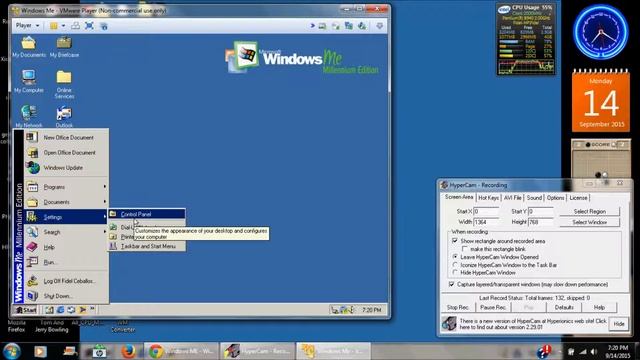Viewport: 640px width, 360px height.
Task: Click the Show Desktop quick launch icon
Action: pyautogui.click(x=49, y=310)
